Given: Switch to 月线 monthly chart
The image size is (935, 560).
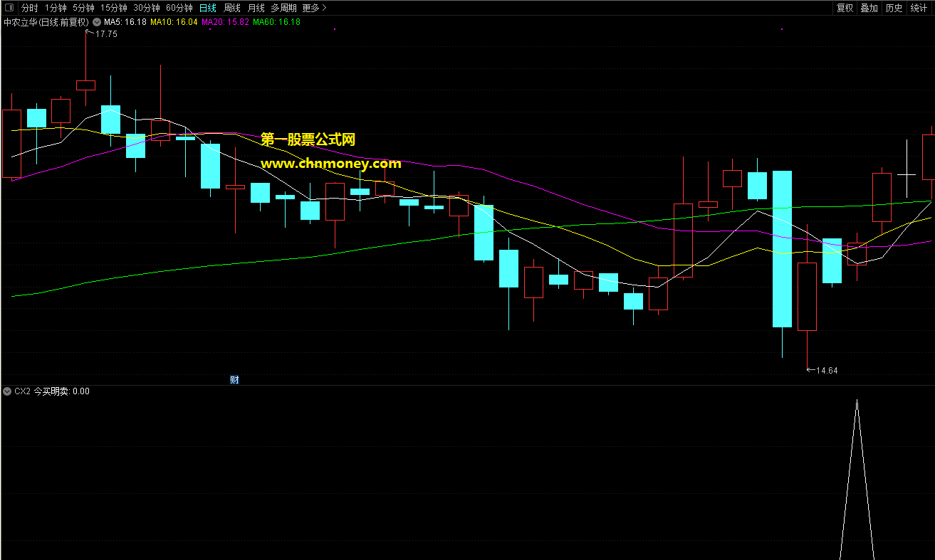Looking at the screenshot, I should (x=256, y=8).
